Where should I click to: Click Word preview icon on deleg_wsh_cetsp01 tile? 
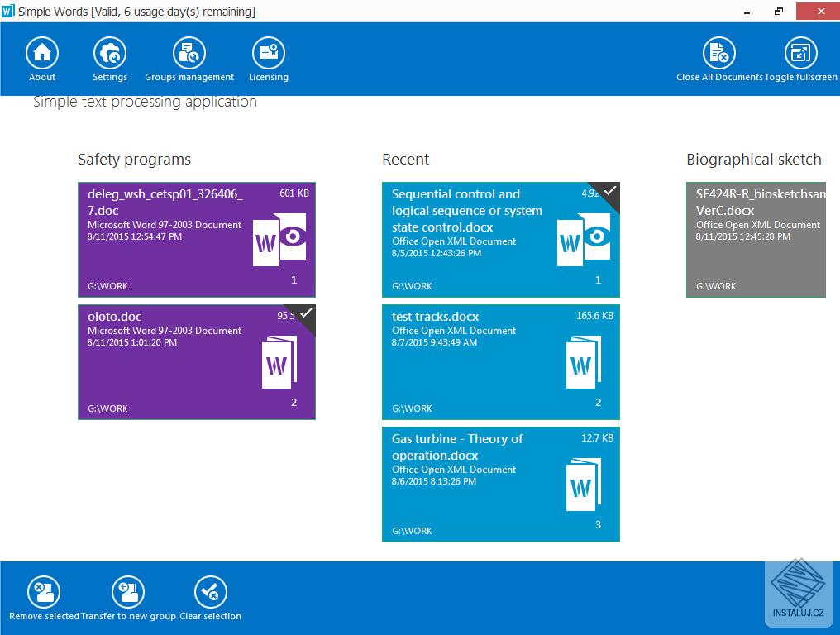[x=279, y=240]
